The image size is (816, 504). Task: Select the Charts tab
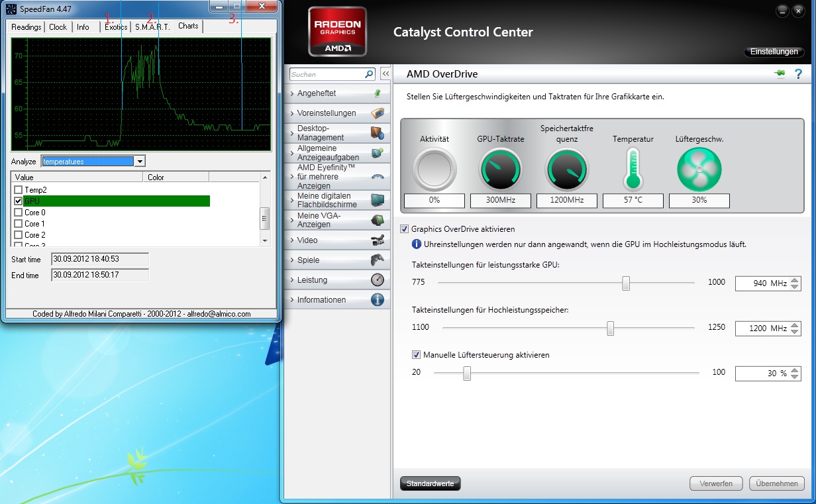pos(188,26)
